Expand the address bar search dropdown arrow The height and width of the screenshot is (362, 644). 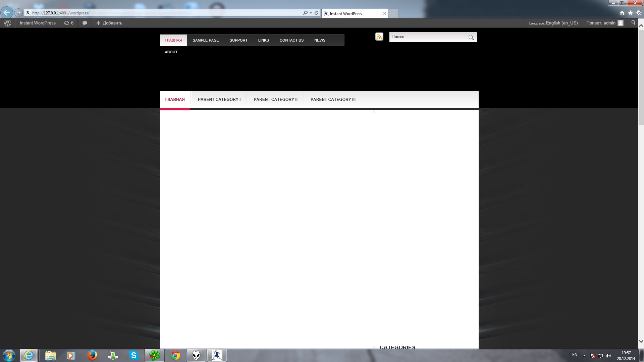311,13
